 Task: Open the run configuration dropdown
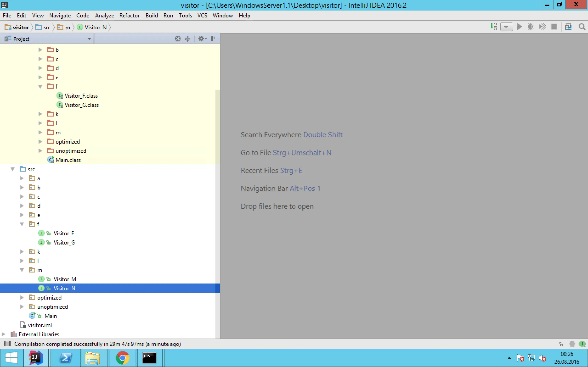tap(506, 27)
